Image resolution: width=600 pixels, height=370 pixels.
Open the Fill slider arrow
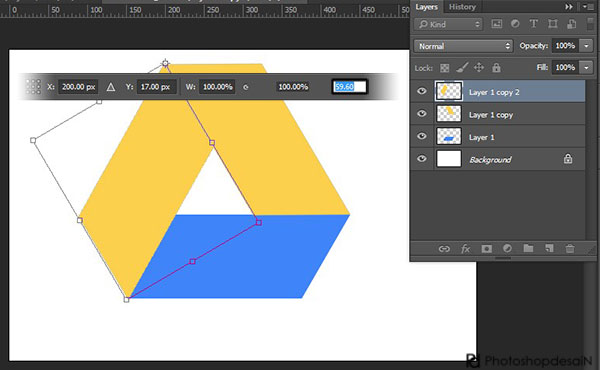click(586, 68)
